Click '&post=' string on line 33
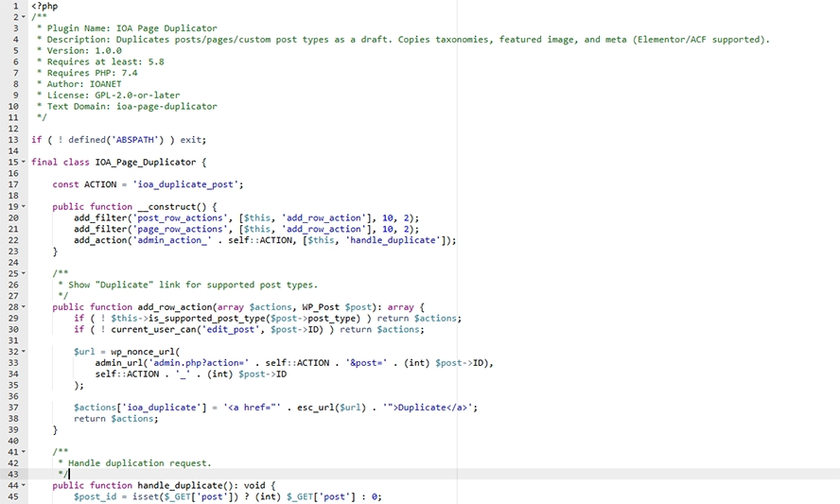Screen dimensions: 840x504 coord(366,362)
